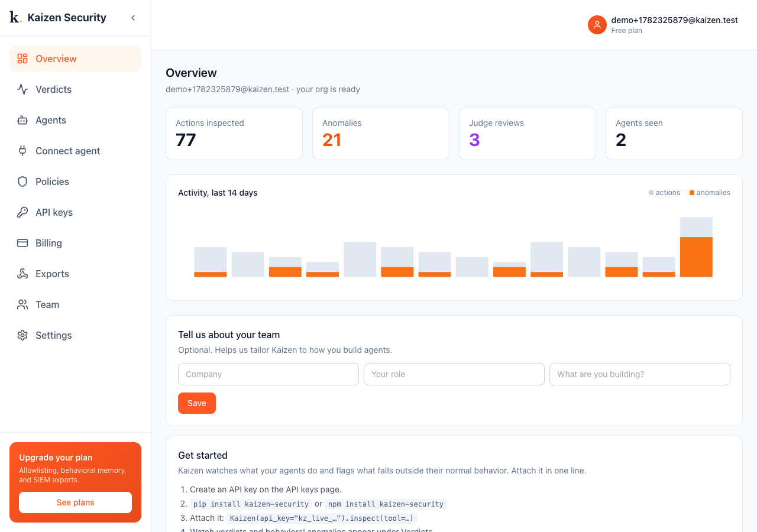The image size is (757, 532).
Task: Click 'pip install kaizen-security' code snippet
Action: click(251, 504)
